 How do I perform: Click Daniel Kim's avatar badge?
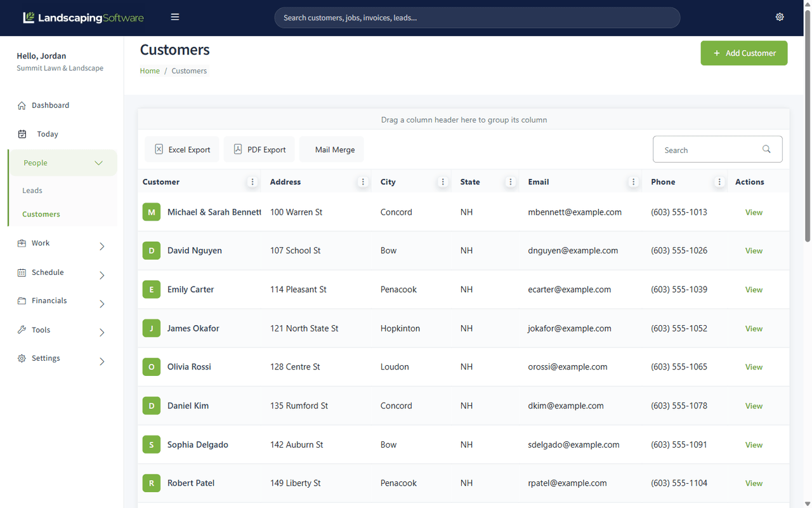point(152,406)
